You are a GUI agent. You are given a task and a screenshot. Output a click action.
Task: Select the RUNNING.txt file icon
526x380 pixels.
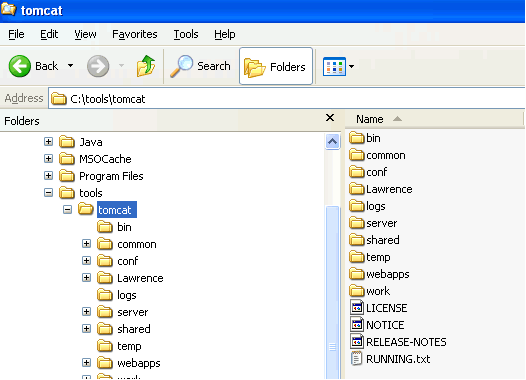point(356,358)
